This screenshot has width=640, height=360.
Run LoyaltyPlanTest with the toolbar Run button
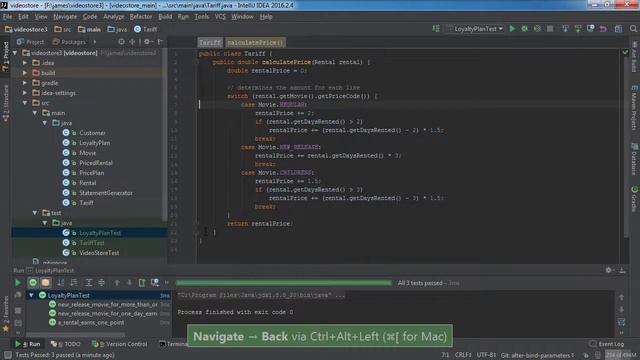pos(512,29)
